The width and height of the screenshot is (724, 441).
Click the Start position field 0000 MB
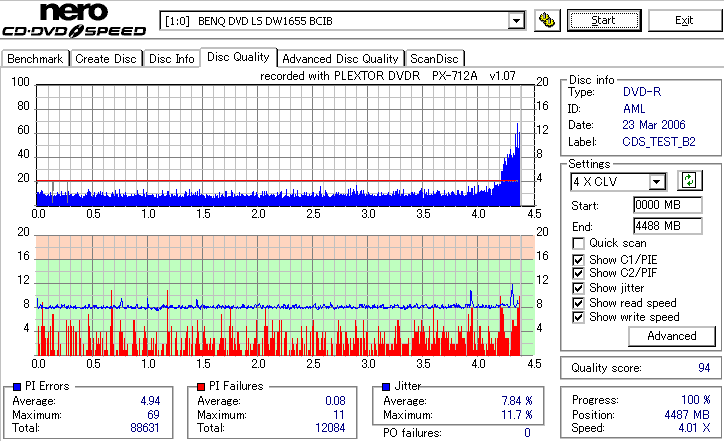(x=668, y=205)
